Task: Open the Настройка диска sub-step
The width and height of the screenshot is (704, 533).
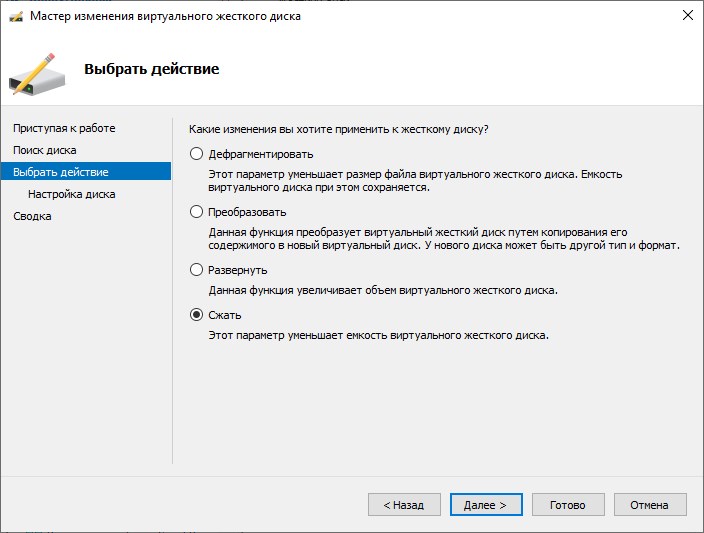Action: (71, 194)
